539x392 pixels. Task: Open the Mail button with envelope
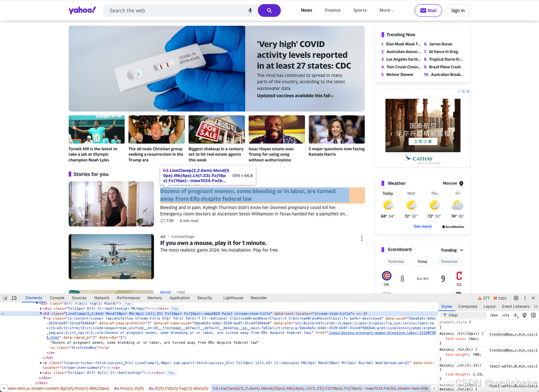tap(429, 11)
